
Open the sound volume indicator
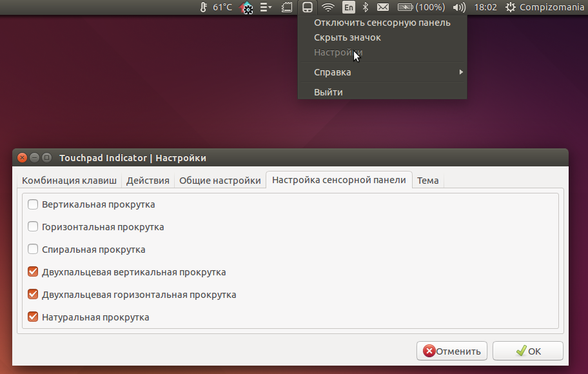click(x=458, y=7)
